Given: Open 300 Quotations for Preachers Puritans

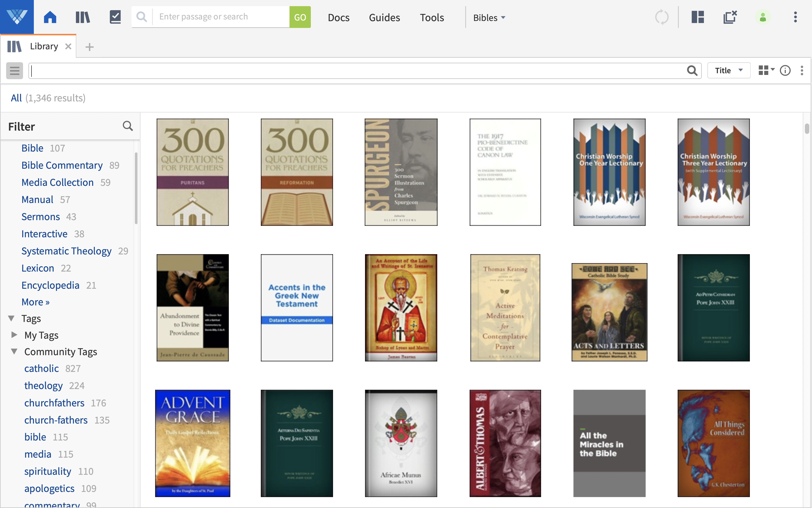Looking at the screenshot, I should click(193, 172).
